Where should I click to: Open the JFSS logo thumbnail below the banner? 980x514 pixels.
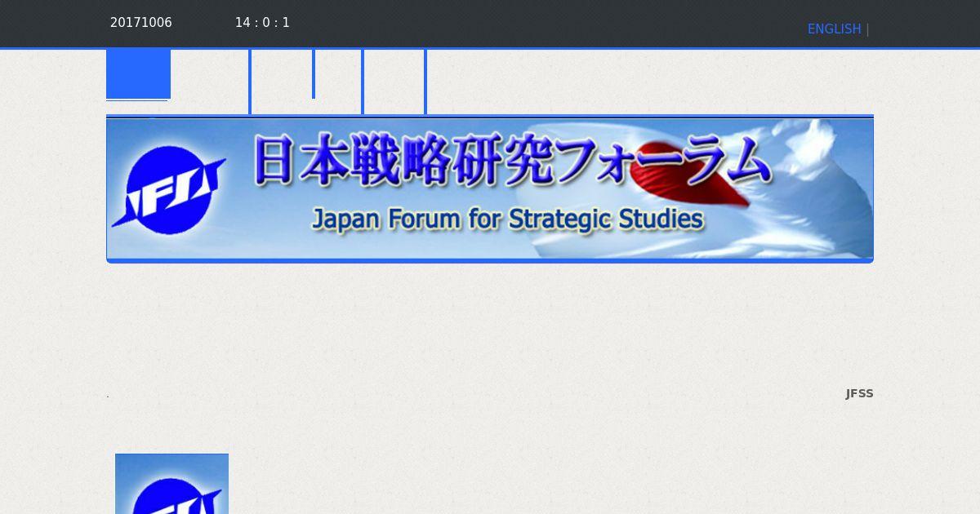tap(171, 484)
